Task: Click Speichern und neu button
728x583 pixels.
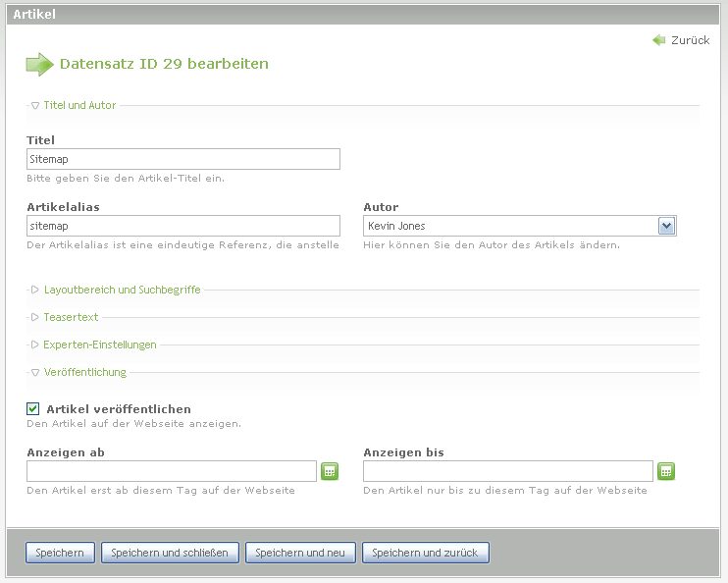Action: pos(299,553)
